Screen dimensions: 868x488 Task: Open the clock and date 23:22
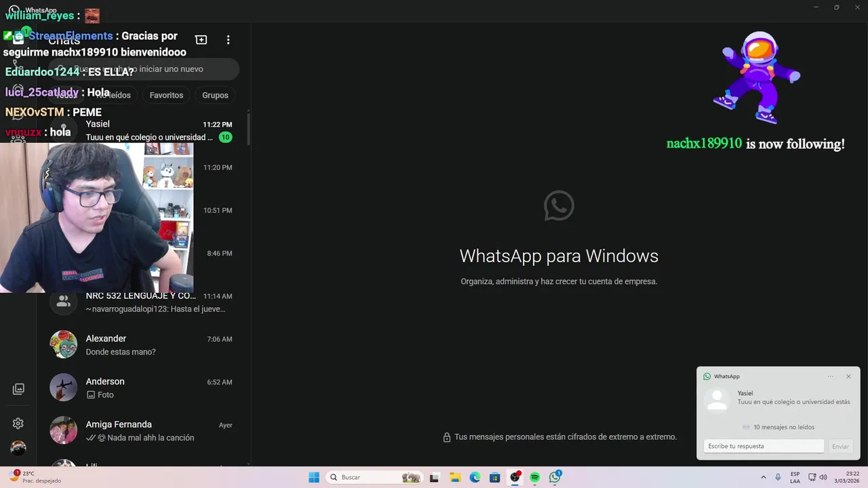(x=848, y=477)
